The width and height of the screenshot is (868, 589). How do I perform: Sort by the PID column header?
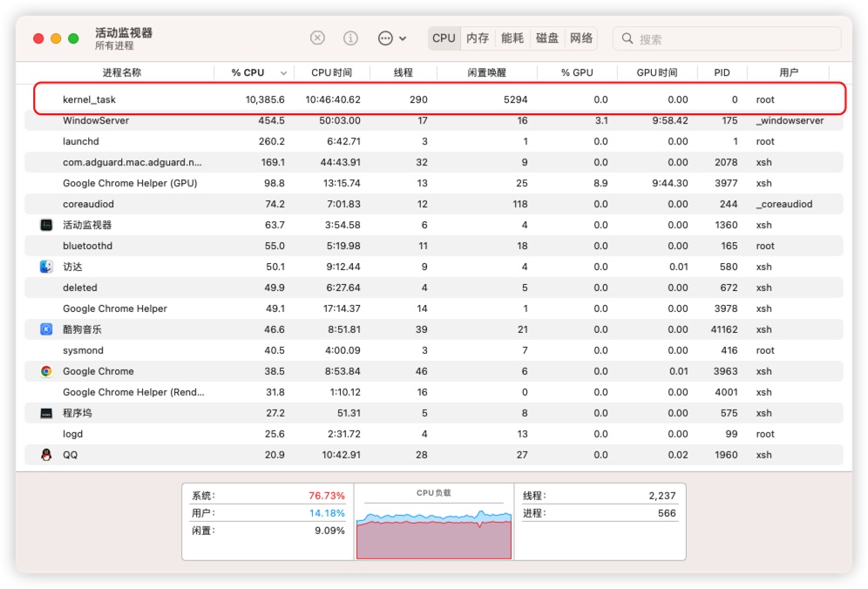coord(722,72)
